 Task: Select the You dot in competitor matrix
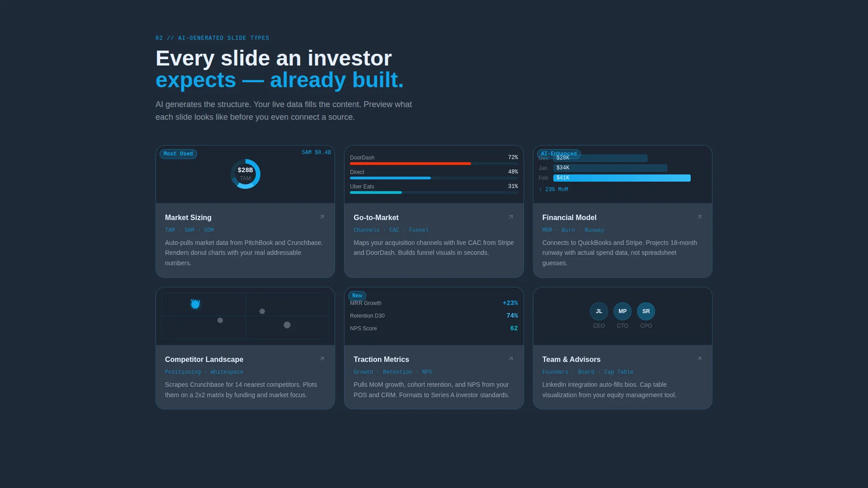click(195, 305)
